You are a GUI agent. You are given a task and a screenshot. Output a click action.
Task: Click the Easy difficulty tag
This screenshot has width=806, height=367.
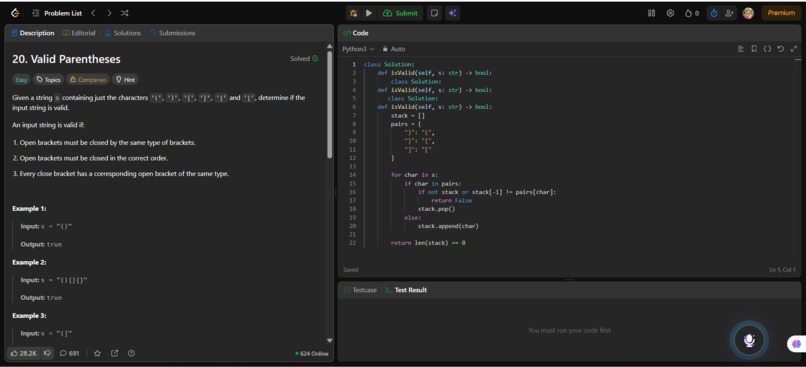(21, 80)
